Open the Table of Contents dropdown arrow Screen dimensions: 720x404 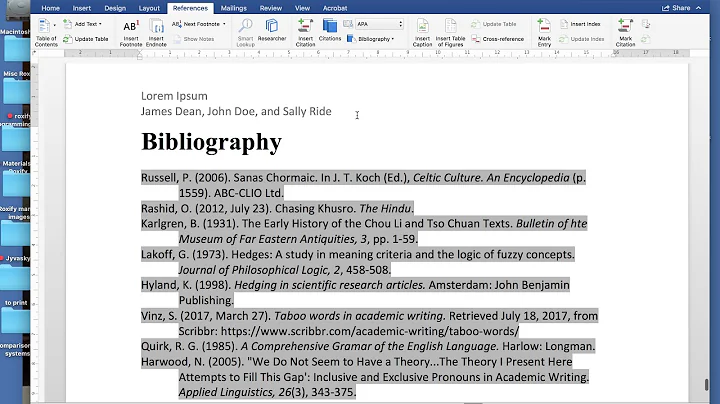pyautogui.click(x=55, y=25)
